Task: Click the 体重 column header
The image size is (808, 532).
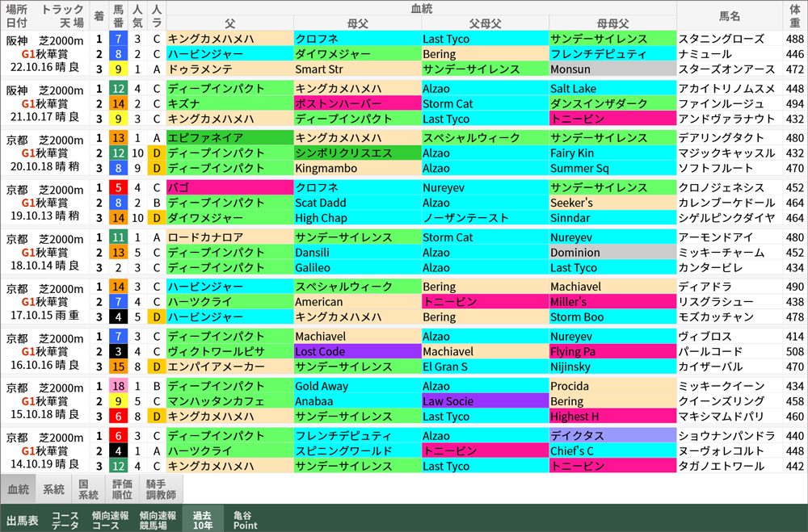Action: coord(795,16)
